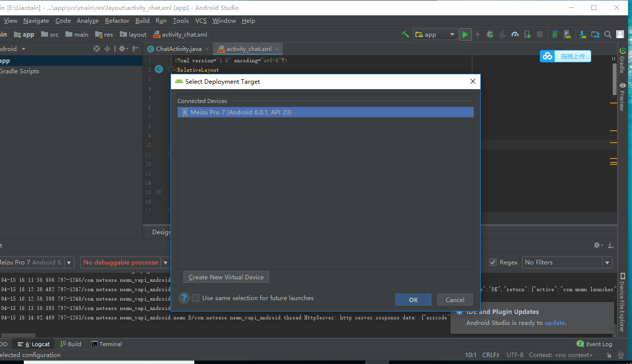The image size is (632, 364).
Task: Click the 'update' link in the notification
Action: pos(554,322)
